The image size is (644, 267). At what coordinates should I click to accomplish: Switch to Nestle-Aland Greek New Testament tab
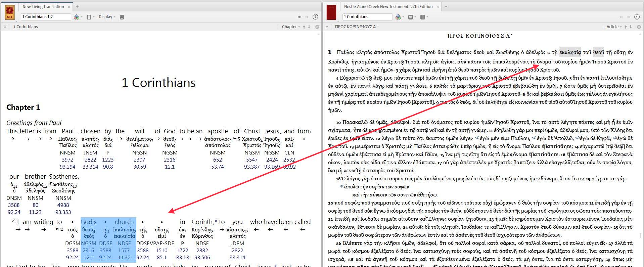388,6
